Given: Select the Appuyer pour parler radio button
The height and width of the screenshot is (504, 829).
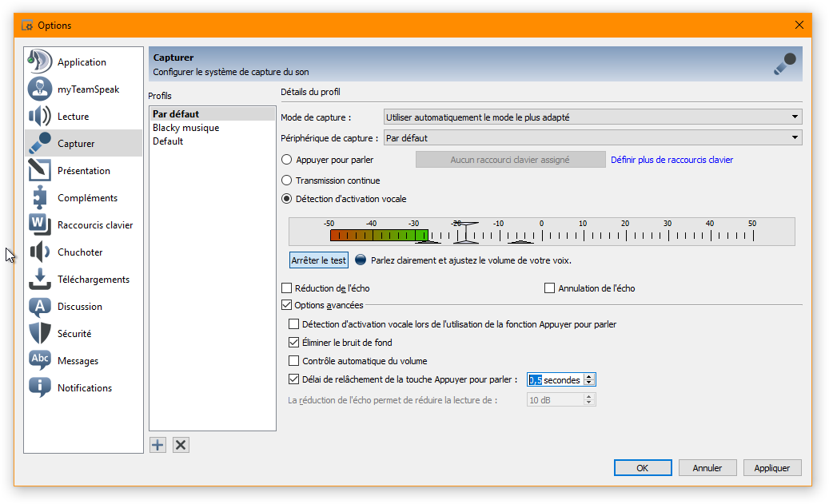Looking at the screenshot, I should pyautogui.click(x=287, y=160).
